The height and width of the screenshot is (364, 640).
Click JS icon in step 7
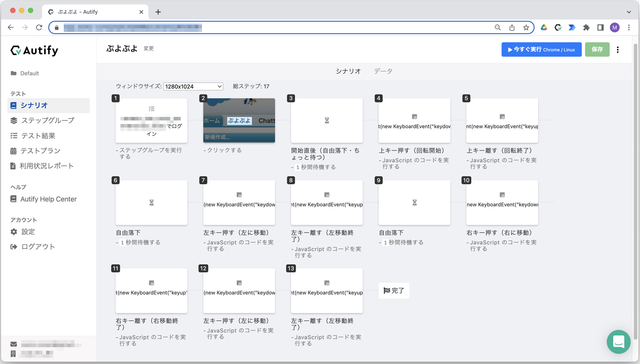click(239, 195)
